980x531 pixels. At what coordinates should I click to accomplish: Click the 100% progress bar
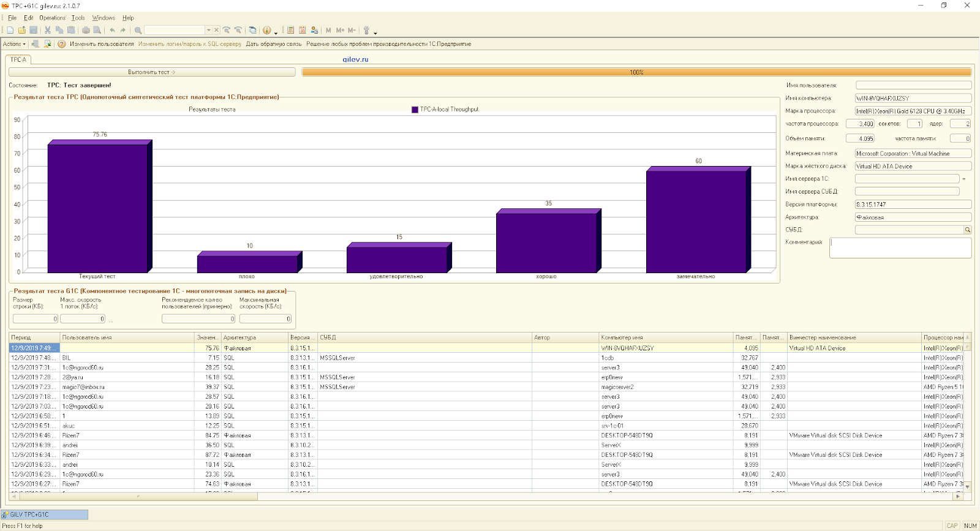point(636,72)
